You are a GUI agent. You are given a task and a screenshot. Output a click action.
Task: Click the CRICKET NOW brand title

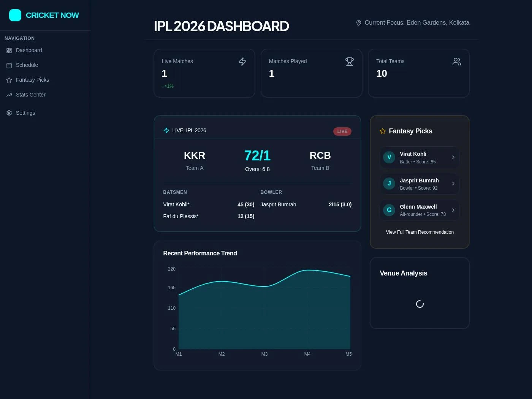(52, 15)
